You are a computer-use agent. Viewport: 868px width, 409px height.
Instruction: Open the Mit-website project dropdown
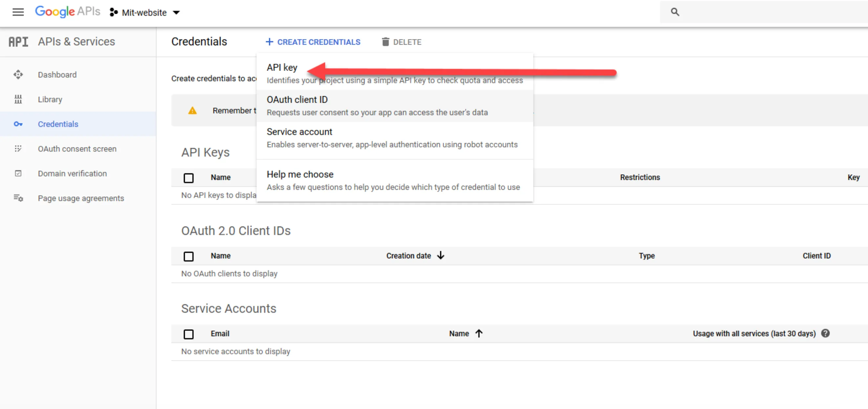click(145, 13)
